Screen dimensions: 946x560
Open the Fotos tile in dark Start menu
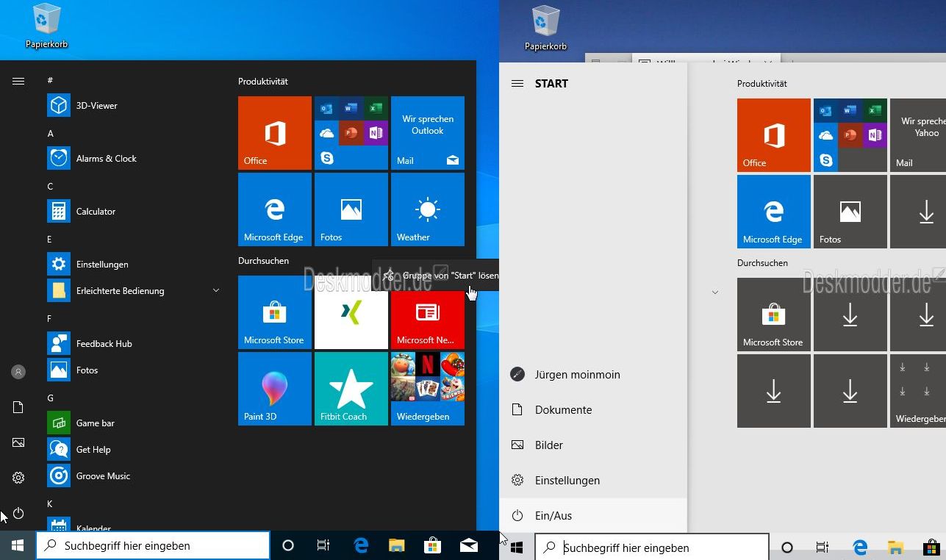(x=351, y=209)
